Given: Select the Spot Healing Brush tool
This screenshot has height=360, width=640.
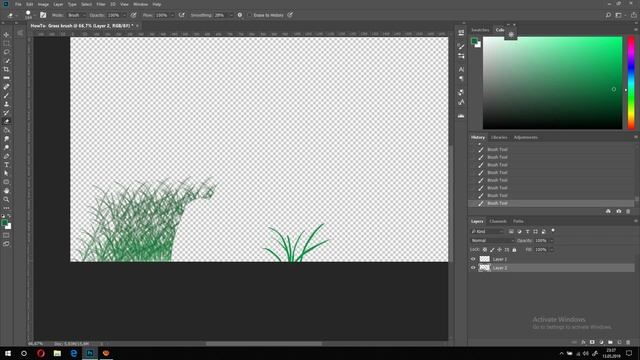Looking at the screenshot, I should point(7,87).
